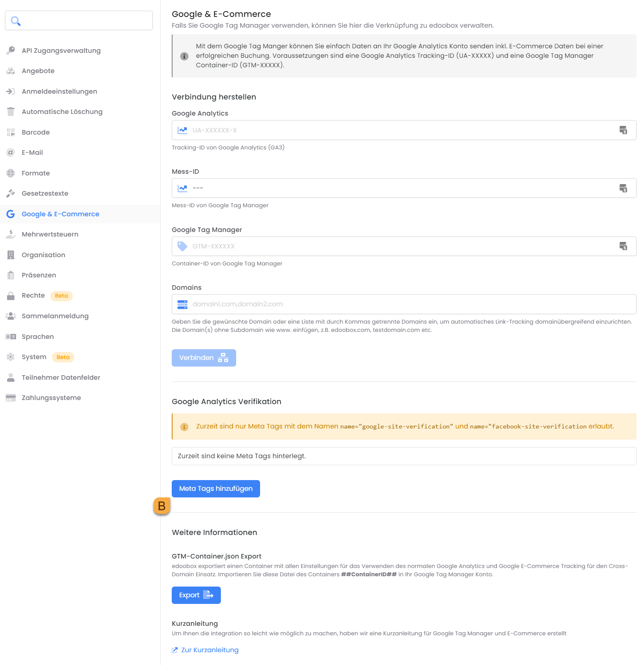Open the Zur Kurzanleitung link
The height and width of the screenshot is (665, 644).
click(x=209, y=650)
